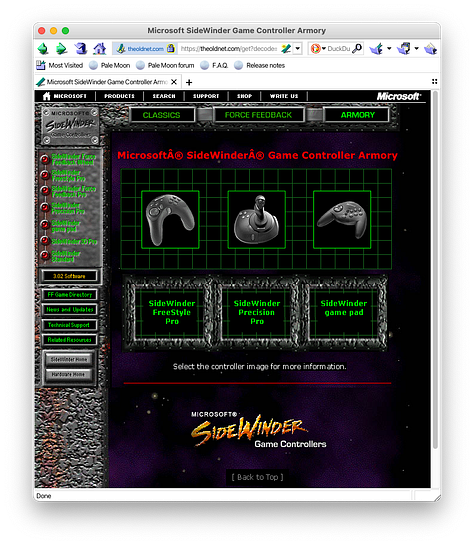Click the SideWinder Game Controllers sidebar logo plate
Viewport: 474px width, 545px height.
pyautogui.click(x=70, y=126)
